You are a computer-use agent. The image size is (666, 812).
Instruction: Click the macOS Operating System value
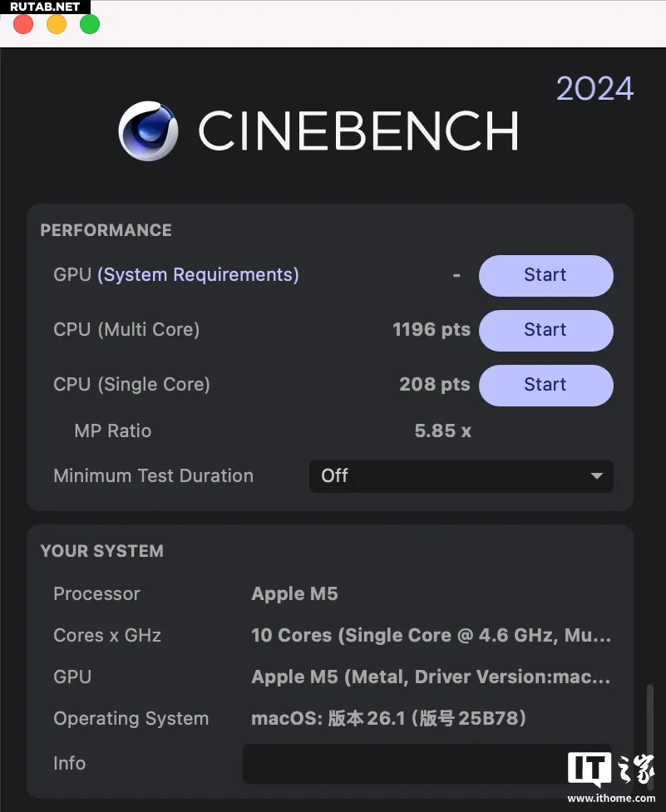pos(388,719)
